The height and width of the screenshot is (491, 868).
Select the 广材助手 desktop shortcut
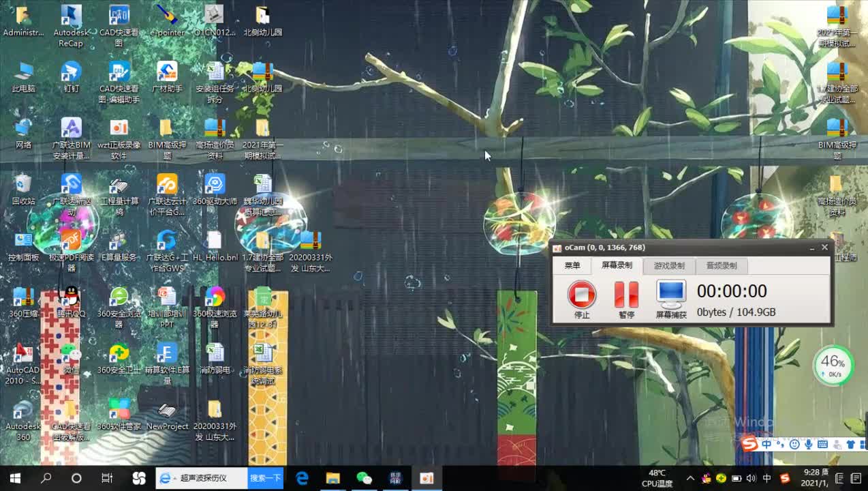click(x=167, y=77)
